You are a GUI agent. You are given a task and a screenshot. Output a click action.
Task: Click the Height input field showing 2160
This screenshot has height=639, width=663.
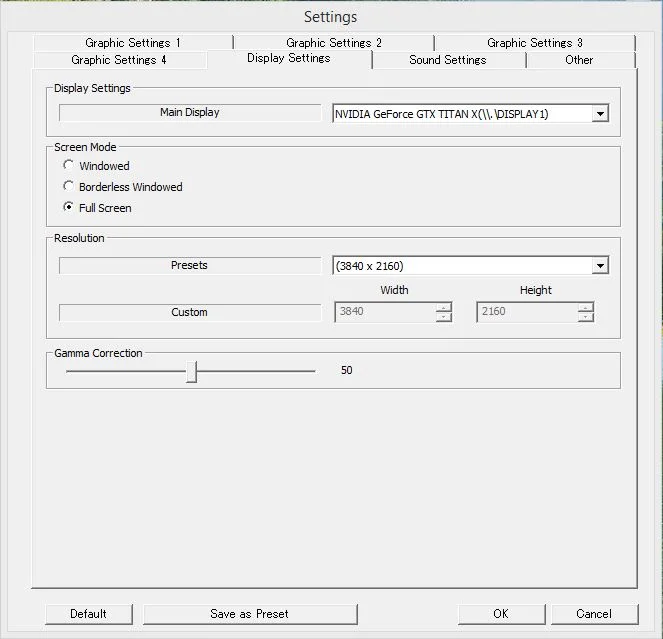click(x=527, y=312)
